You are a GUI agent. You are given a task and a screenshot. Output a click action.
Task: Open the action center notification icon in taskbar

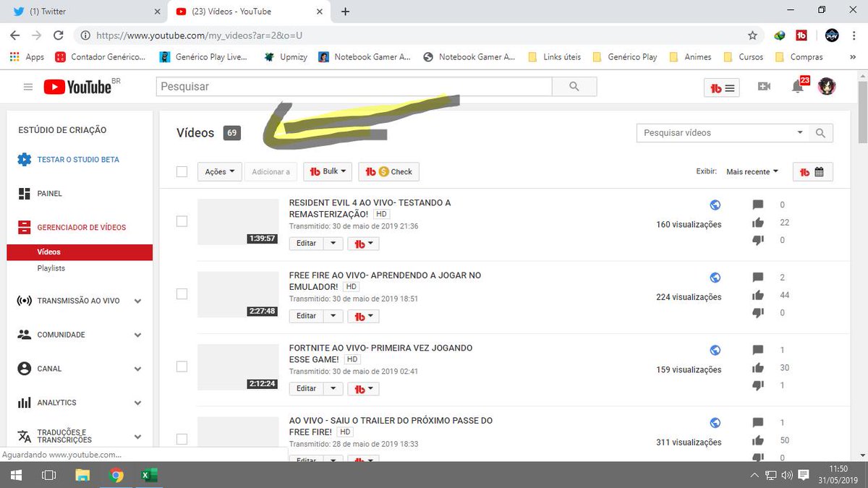pos(804,475)
